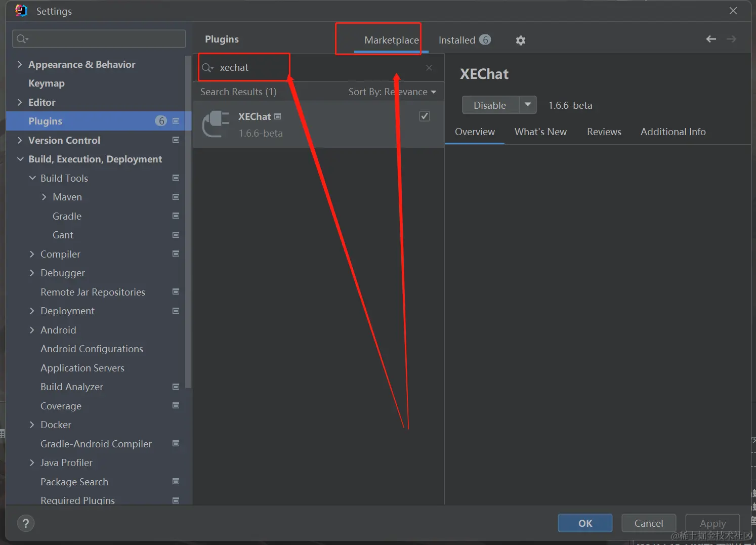
Task: Select the Keymap settings item
Action: click(x=47, y=83)
